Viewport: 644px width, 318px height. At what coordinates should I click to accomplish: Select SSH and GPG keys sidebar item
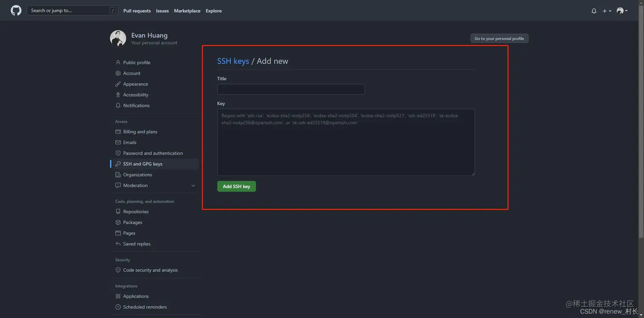[x=155, y=164]
